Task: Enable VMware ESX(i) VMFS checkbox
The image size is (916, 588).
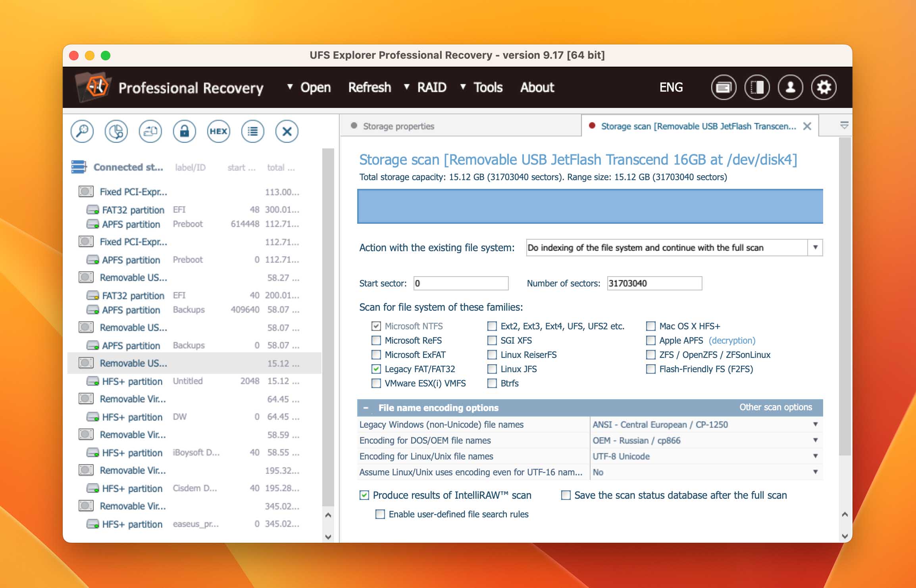Action: [x=376, y=383]
